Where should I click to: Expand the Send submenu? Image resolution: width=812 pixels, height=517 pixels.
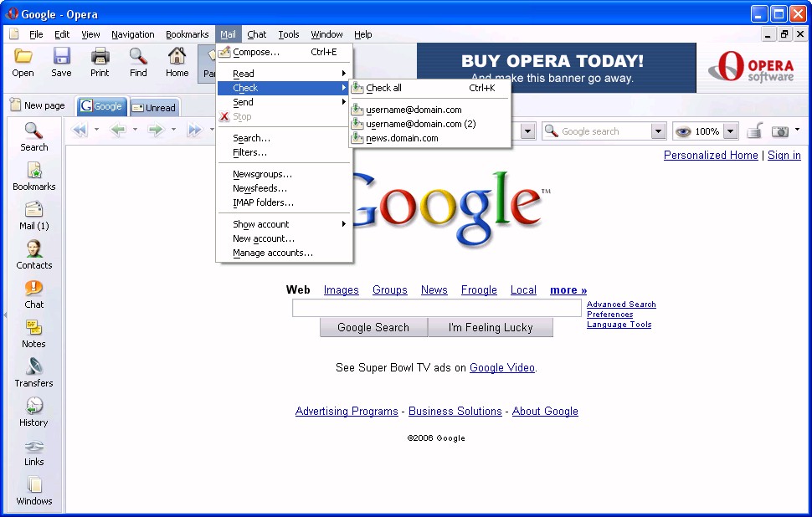coord(285,102)
